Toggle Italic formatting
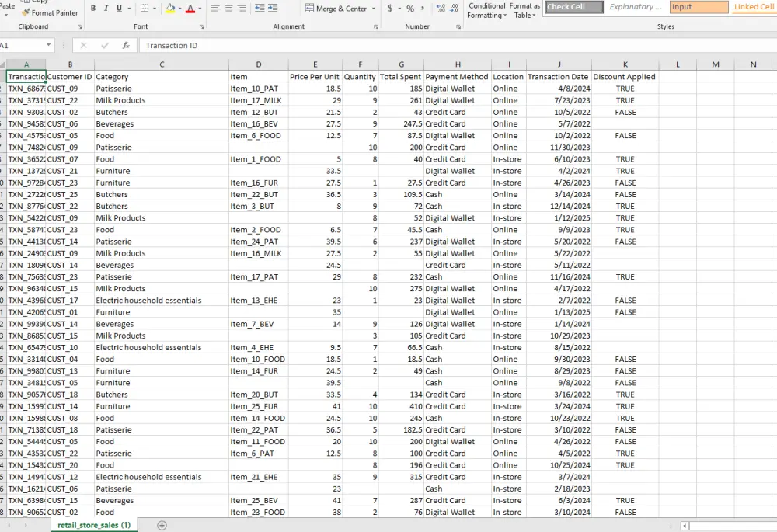Screen dimensions: 777x532 pos(106,9)
